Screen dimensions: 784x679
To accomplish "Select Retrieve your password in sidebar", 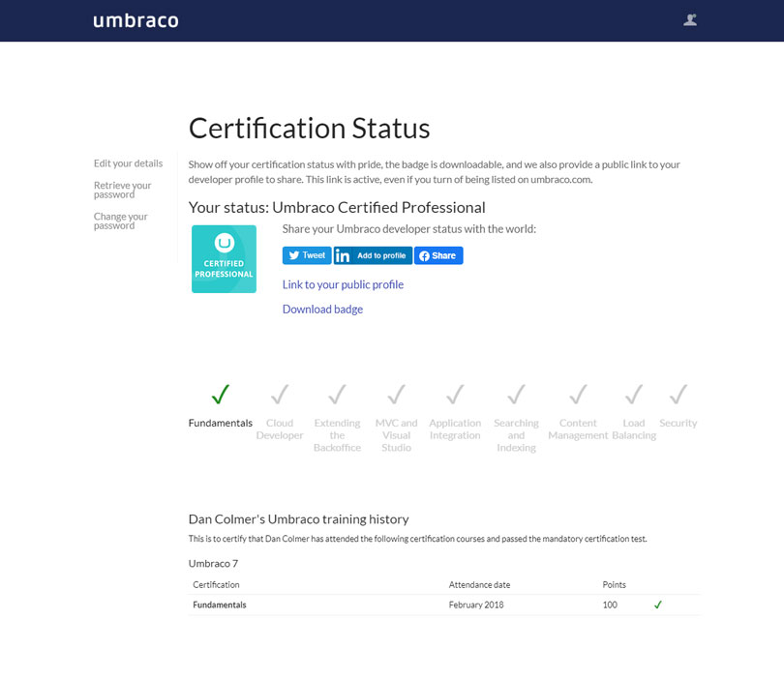I will coord(123,190).
